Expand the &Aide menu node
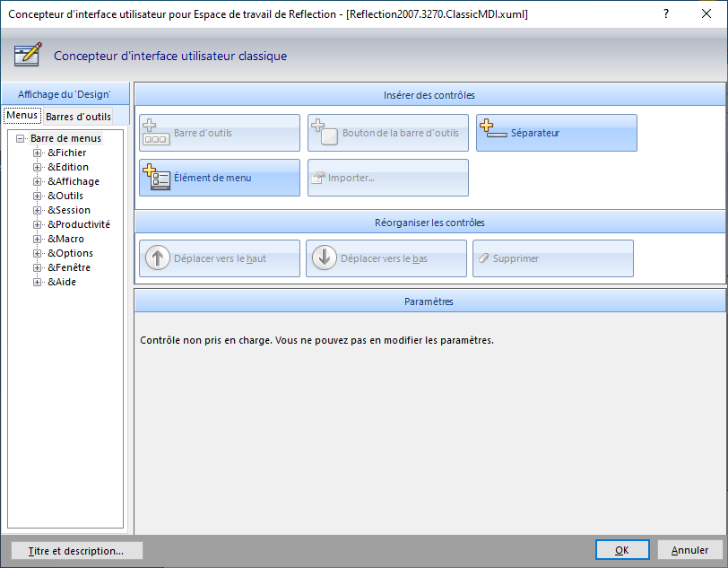Image resolution: width=728 pixels, height=568 pixels. click(x=37, y=283)
